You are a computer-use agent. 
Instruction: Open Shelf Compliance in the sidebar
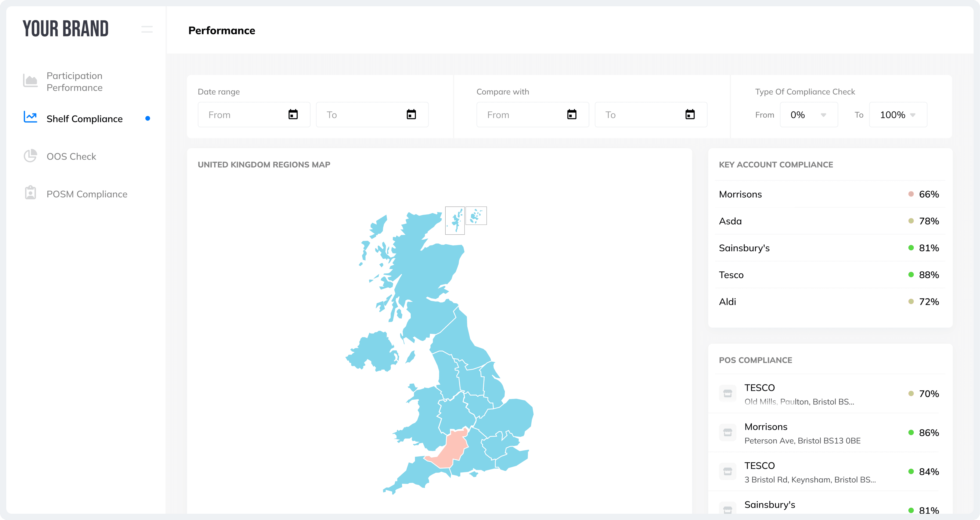point(84,119)
